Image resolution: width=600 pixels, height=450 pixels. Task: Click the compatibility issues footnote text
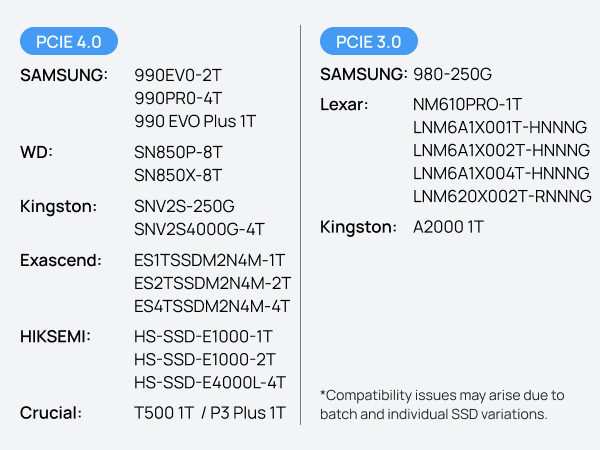pos(442,404)
